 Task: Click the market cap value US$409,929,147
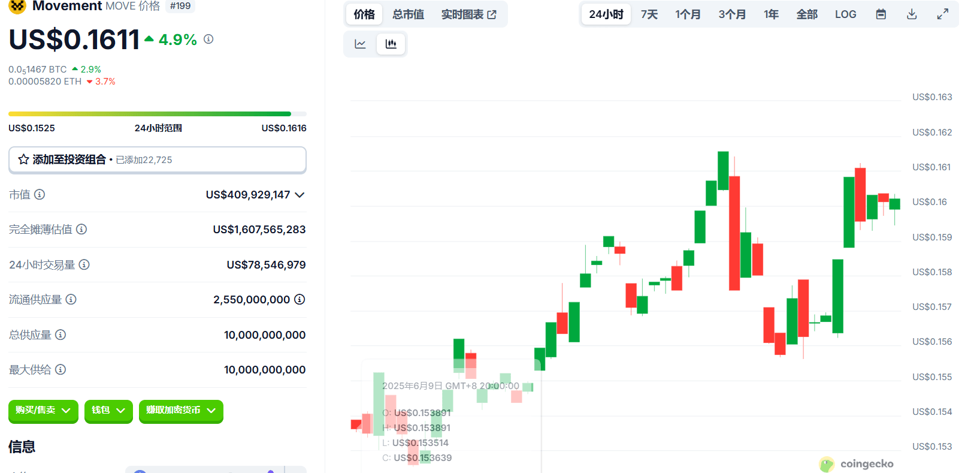point(248,195)
